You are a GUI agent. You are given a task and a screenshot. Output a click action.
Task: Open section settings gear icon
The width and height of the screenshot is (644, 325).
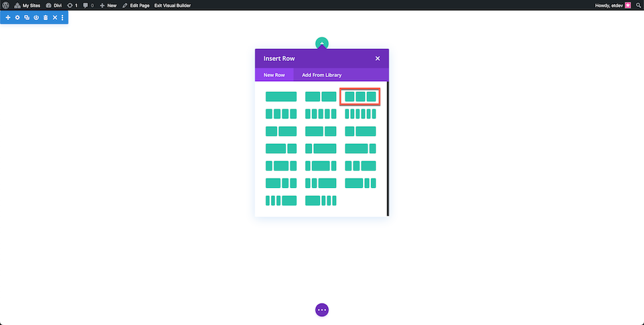click(17, 17)
